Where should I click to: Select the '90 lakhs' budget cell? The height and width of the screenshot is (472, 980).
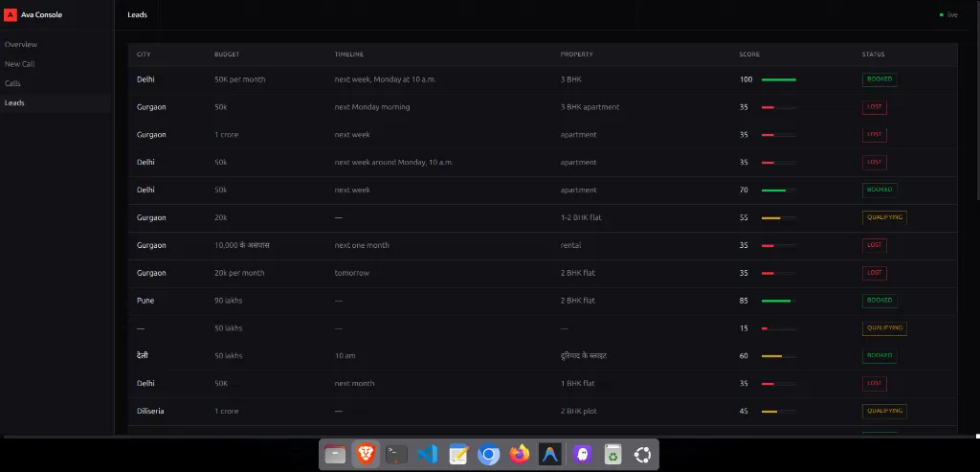point(228,301)
